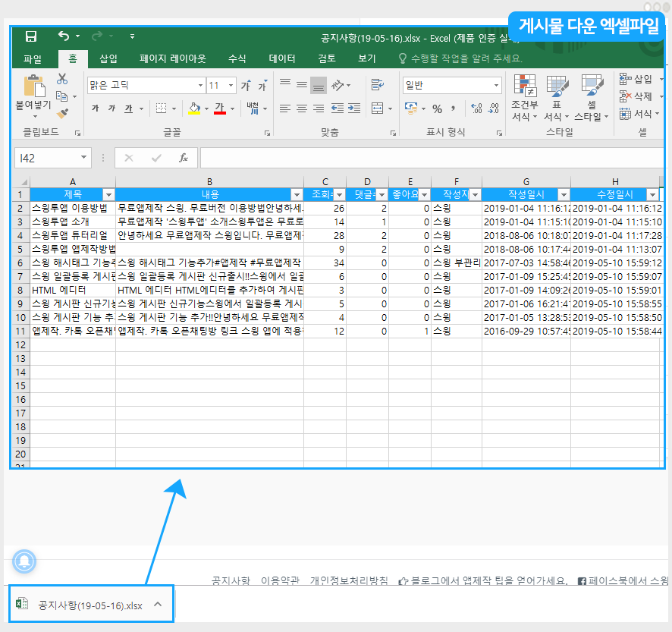
Task: Apply percent style format
Action: 437,109
